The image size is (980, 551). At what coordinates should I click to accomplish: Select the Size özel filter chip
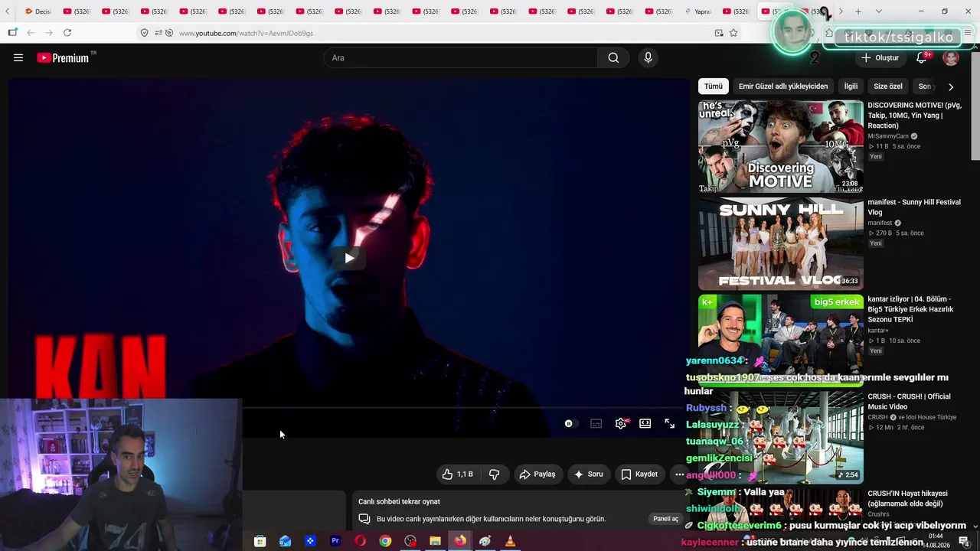pyautogui.click(x=888, y=86)
